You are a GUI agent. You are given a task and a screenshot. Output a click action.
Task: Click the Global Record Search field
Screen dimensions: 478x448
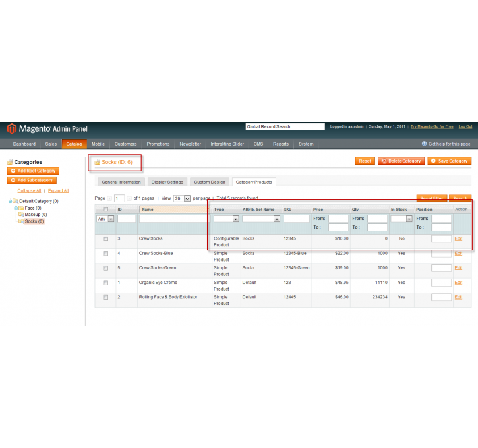point(285,126)
